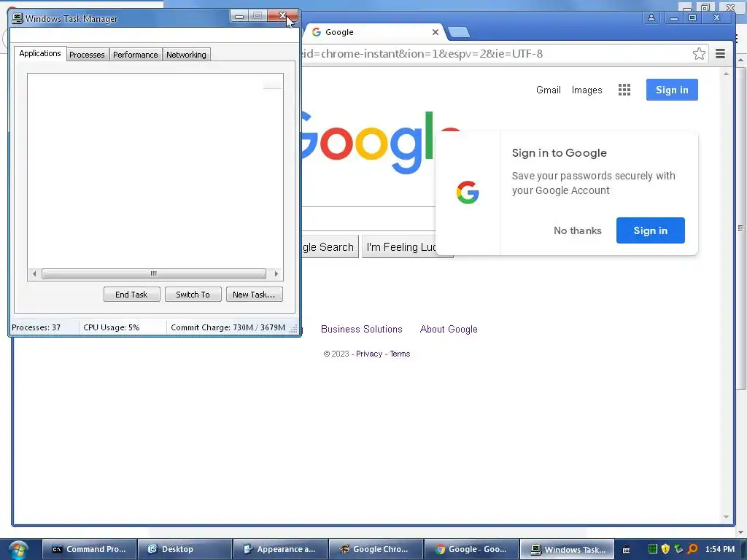Open the Terms link in footer
Image resolution: width=747 pixels, height=560 pixels.
pos(400,354)
